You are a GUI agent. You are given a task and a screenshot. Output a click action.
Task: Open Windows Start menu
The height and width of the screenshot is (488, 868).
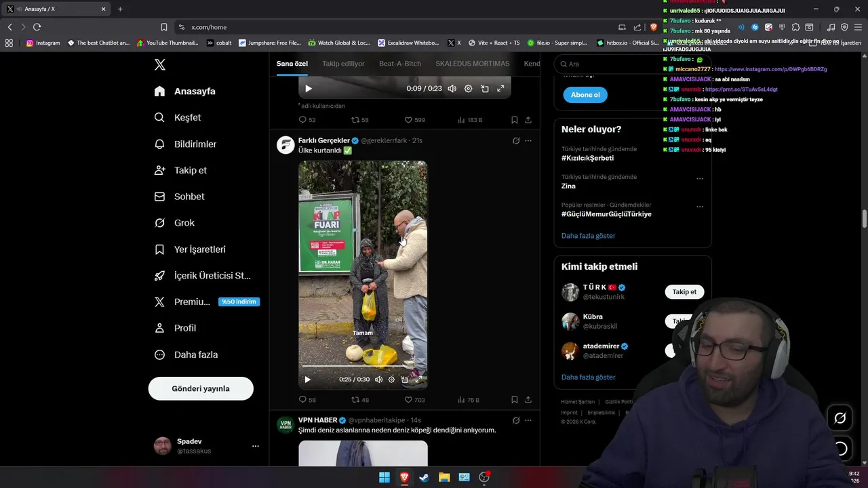(384, 477)
